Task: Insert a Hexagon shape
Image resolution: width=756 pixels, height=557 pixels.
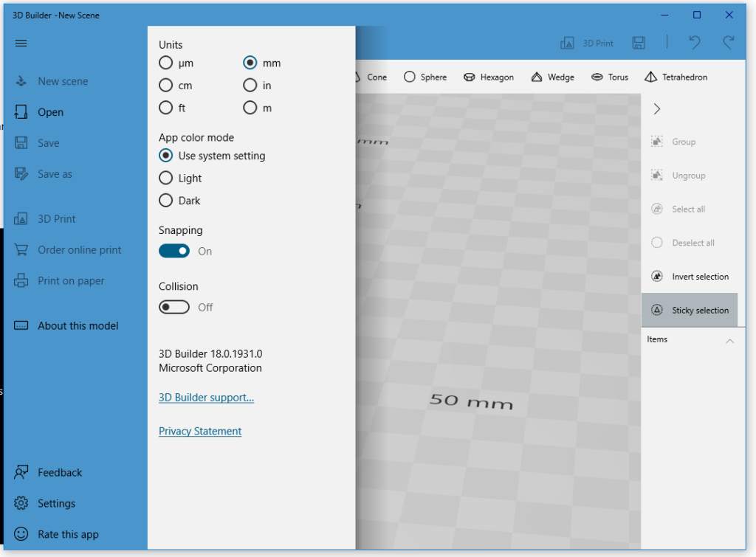Action: 489,77
